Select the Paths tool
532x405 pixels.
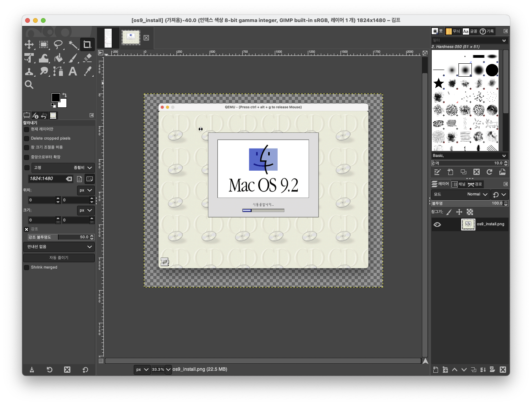58,72
